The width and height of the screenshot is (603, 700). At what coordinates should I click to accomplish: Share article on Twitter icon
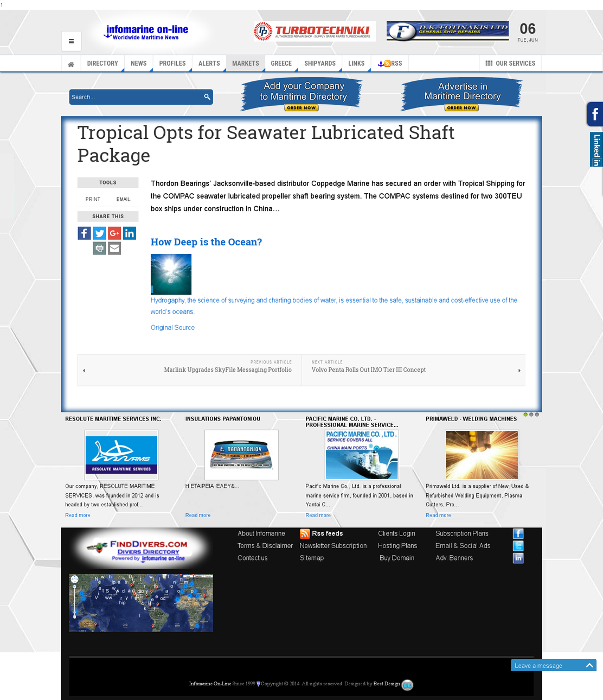pos(99,233)
